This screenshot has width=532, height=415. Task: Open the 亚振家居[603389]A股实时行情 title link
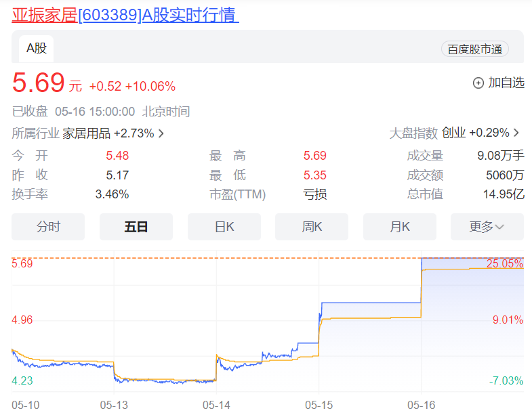coord(125,15)
